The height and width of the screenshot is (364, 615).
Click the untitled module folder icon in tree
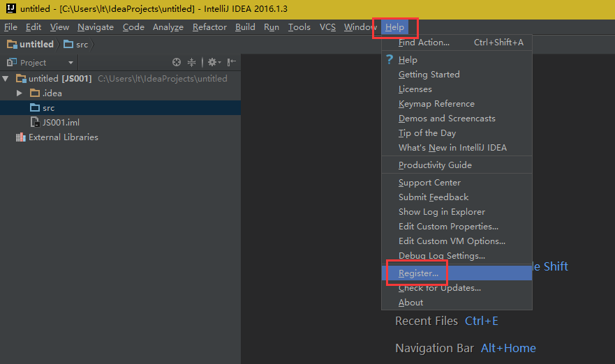[21, 79]
